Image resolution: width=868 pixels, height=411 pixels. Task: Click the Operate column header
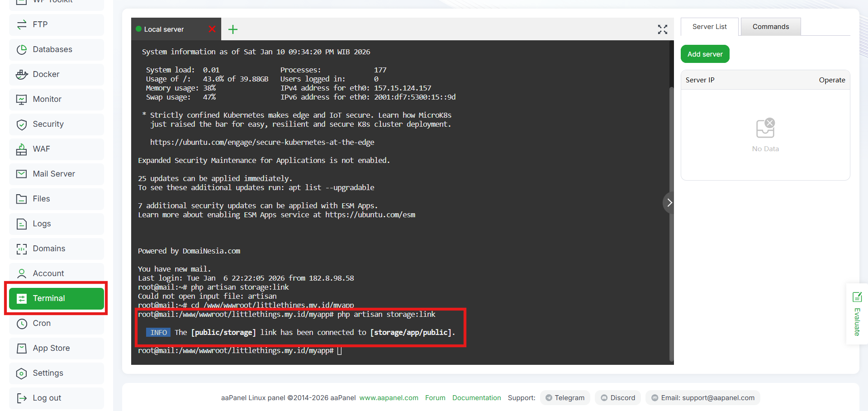(x=832, y=80)
